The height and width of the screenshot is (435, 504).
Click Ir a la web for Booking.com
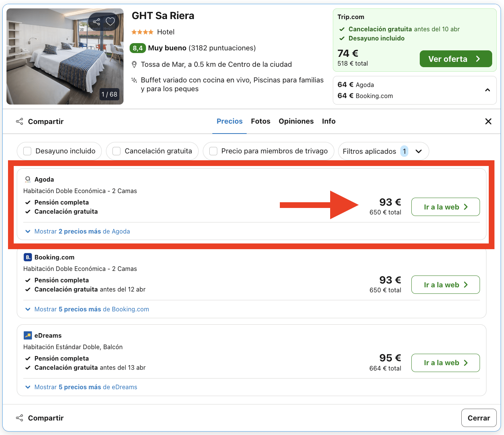[445, 285]
